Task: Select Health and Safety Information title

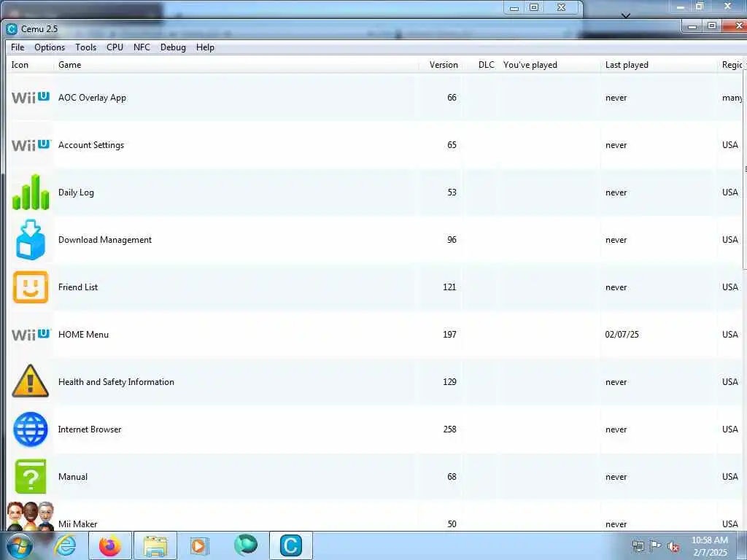Action: (x=116, y=382)
